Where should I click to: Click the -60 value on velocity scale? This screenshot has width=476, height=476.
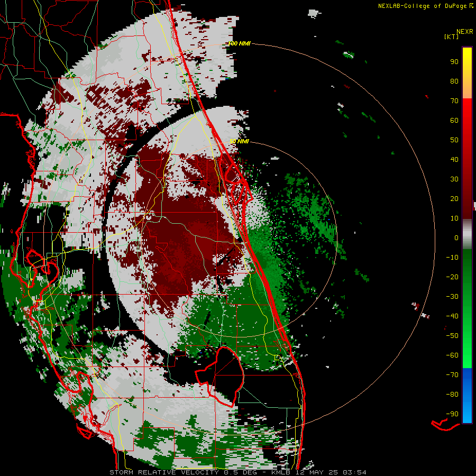pos(452,355)
